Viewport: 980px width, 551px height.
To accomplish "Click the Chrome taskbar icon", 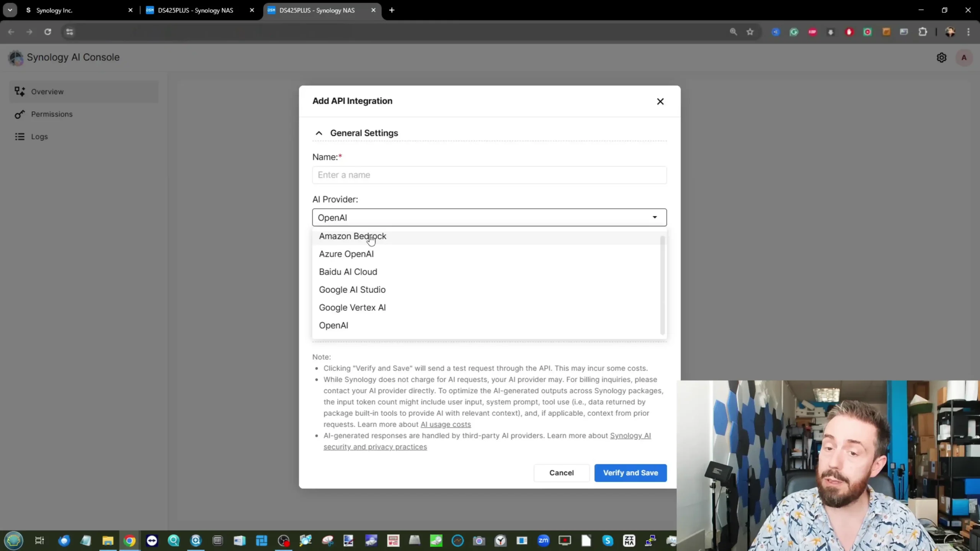I will (130, 540).
